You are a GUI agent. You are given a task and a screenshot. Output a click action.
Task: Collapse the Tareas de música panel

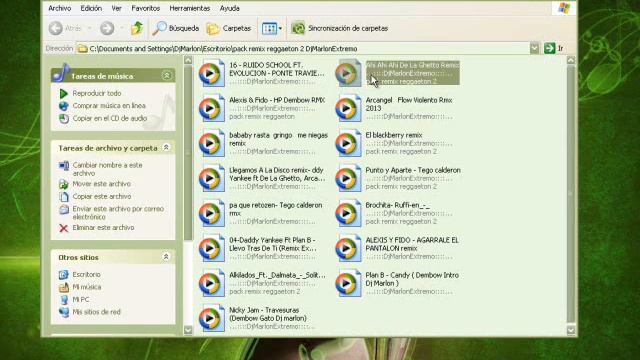pos(167,76)
